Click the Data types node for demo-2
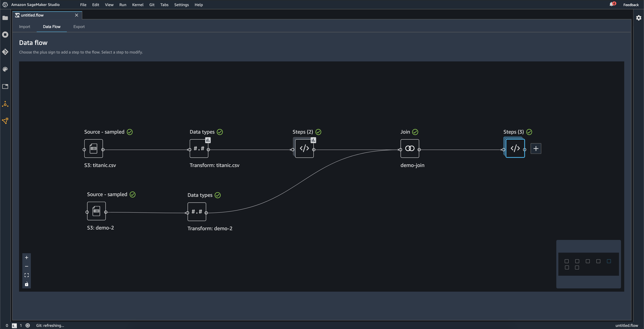 pos(196,212)
